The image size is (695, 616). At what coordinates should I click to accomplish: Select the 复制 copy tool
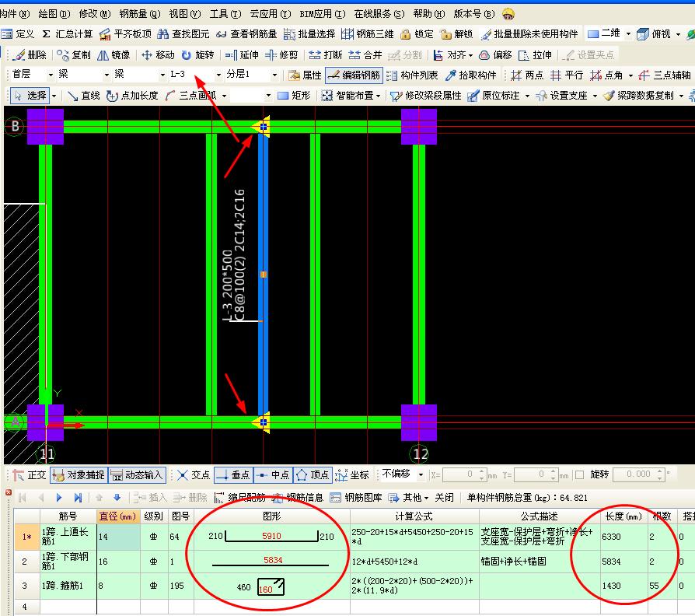(74, 55)
